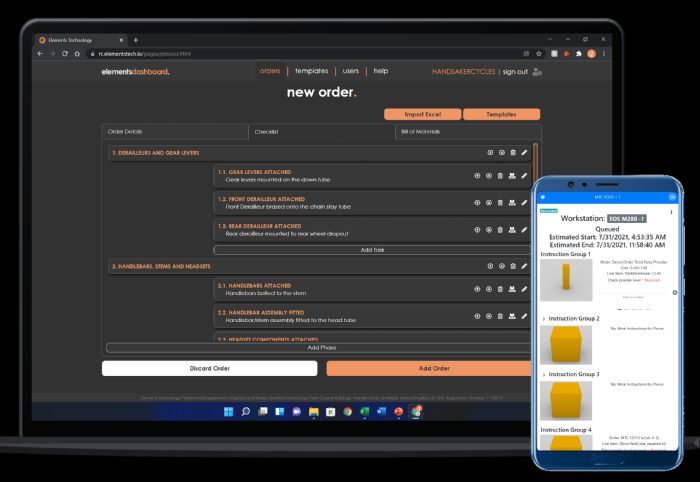Switch to the Bill of Materials tab
700x482 pixels.
pos(468,132)
